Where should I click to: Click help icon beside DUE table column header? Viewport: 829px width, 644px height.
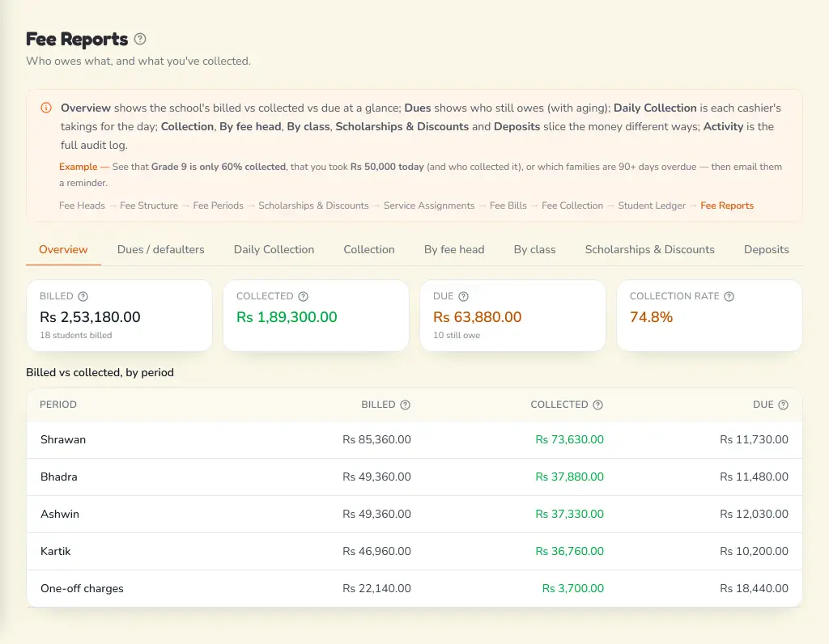pyautogui.click(x=784, y=405)
